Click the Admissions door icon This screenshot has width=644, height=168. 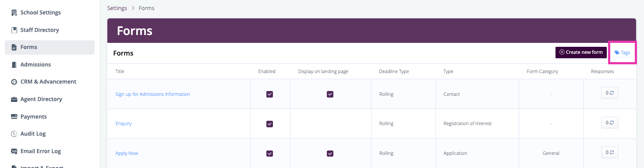coord(14,65)
